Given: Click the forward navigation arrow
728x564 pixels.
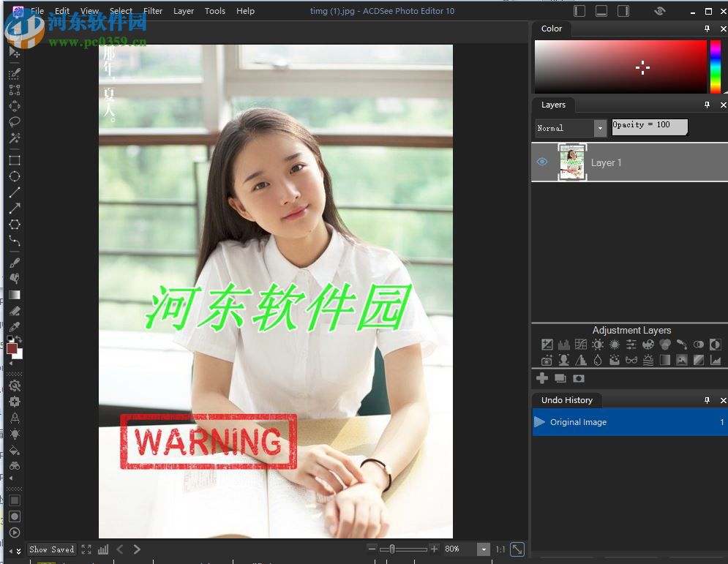Looking at the screenshot, I should (137, 549).
